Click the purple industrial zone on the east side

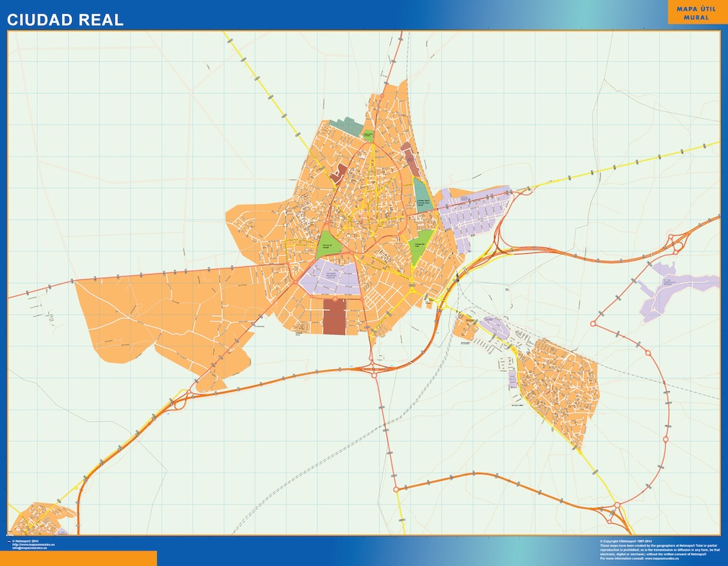tap(477, 212)
